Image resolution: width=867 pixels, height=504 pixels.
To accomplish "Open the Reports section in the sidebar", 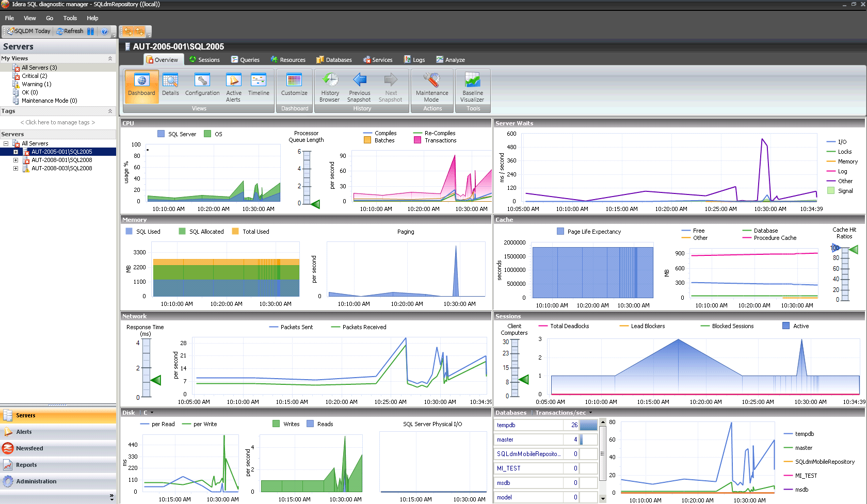I will point(26,464).
